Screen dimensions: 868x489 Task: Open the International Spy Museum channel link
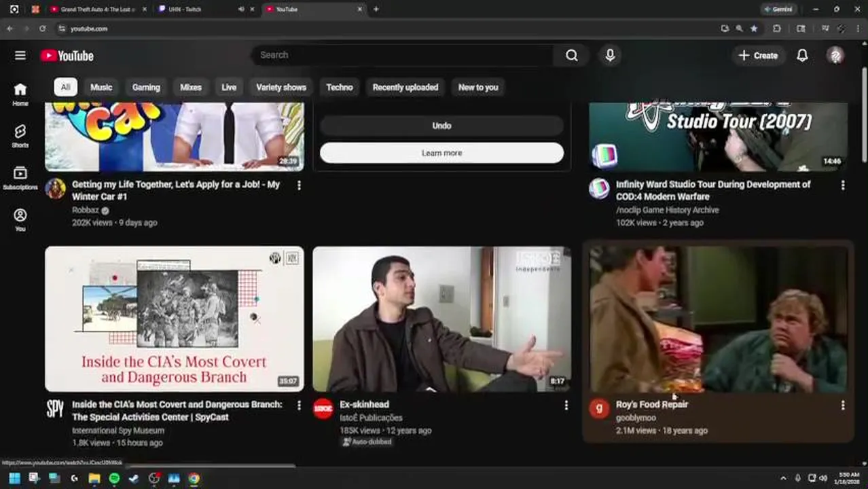118,431
